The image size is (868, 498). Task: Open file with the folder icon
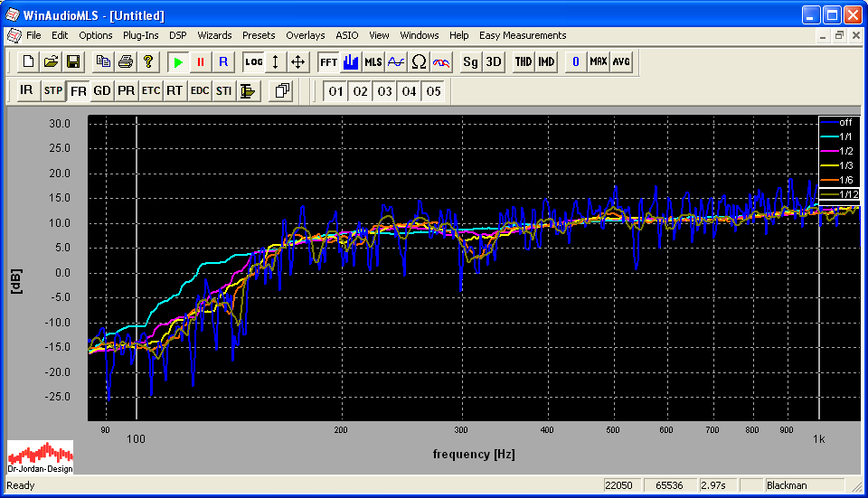point(51,61)
